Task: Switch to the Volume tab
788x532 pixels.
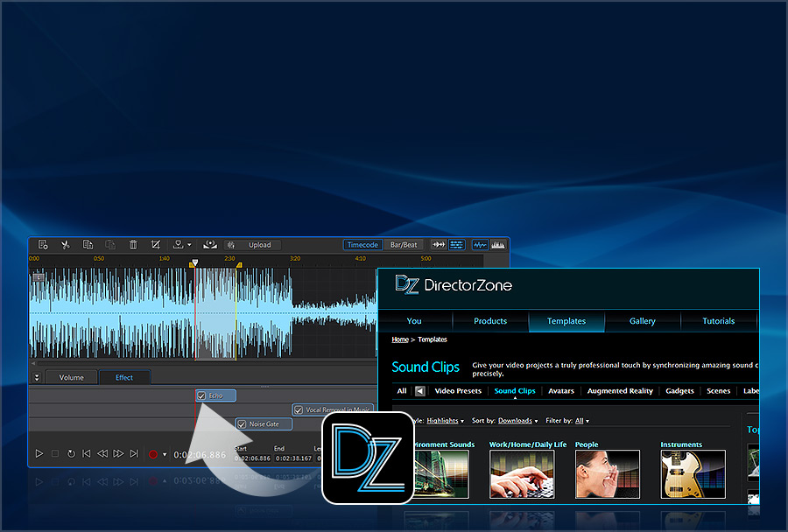Action: pos(72,377)
